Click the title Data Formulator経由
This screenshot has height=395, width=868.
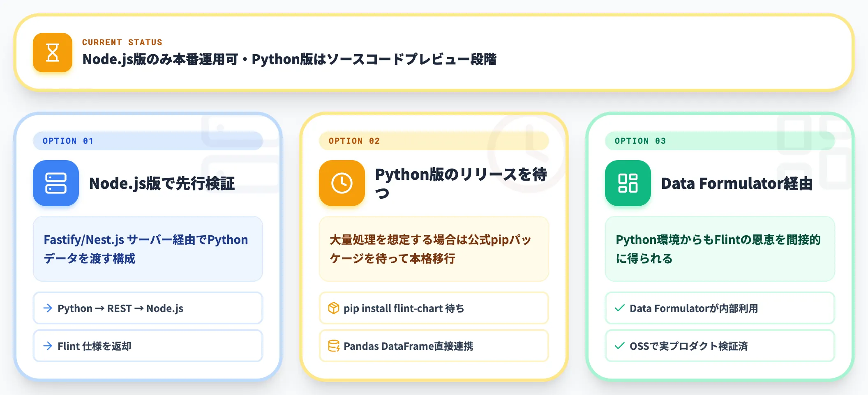(x=737, y=184)
